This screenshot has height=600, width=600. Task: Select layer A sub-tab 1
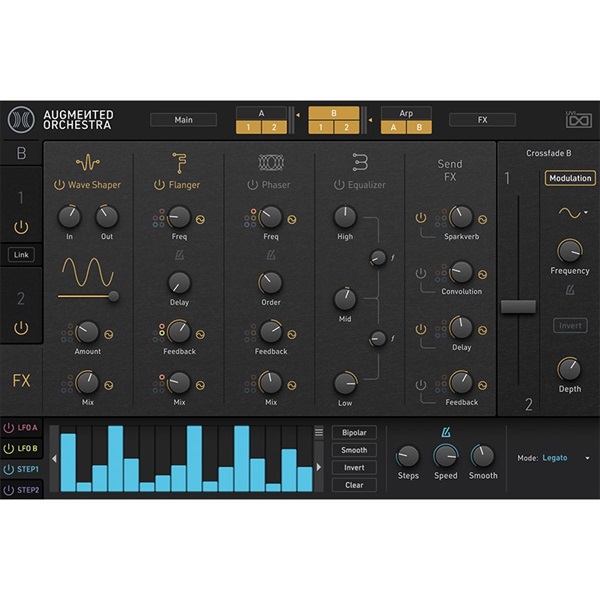click(248, 127)
